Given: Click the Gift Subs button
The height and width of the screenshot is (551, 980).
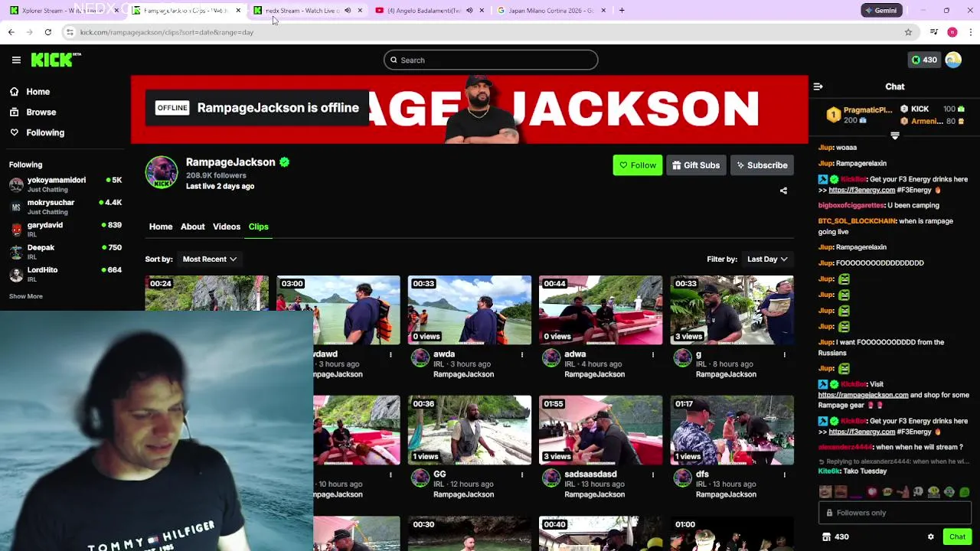Looking at the screenshot, I should (695, 165).
